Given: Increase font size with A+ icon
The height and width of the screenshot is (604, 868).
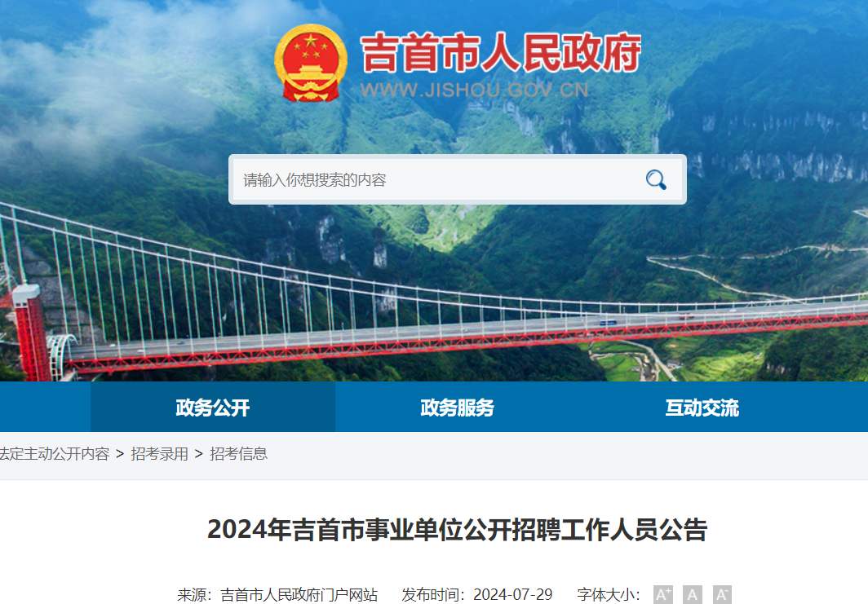Looking at the screenshot, I should (662, 594).
